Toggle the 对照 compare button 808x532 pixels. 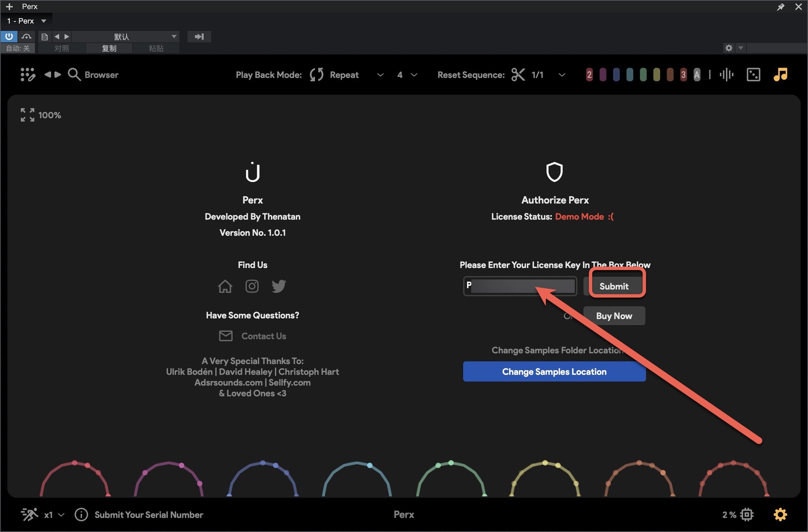tap(62, 48)
